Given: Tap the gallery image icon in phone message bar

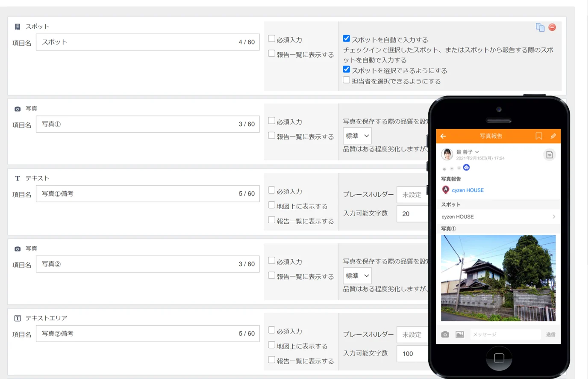Looking at the screenshot, I should (460, 335).
